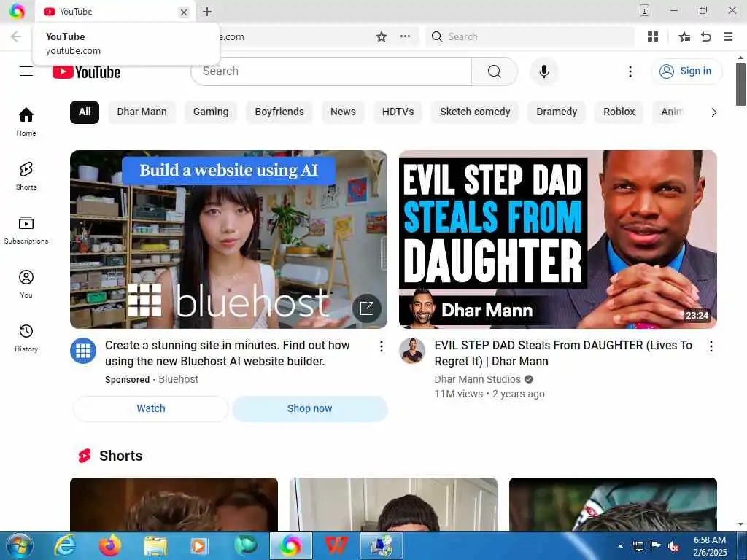Open the EVIL STEP DAD video thumbnail

(x=558, y=239)
